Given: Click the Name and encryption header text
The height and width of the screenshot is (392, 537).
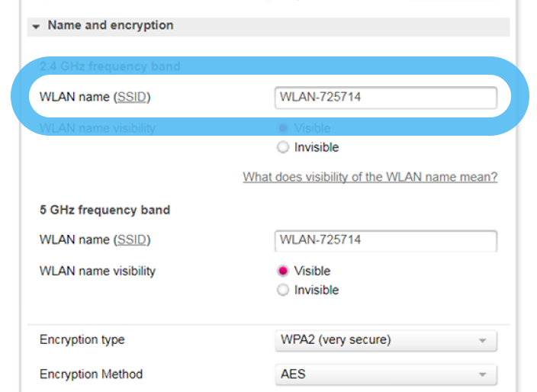Looking at the screenshot, I should 110,26.
